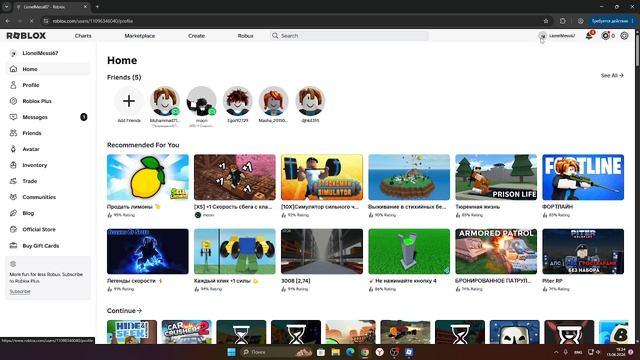Viewport: 640px width, 360px height.
Task: Open File Explorer from taskbar
Action: tap(336, 352)
